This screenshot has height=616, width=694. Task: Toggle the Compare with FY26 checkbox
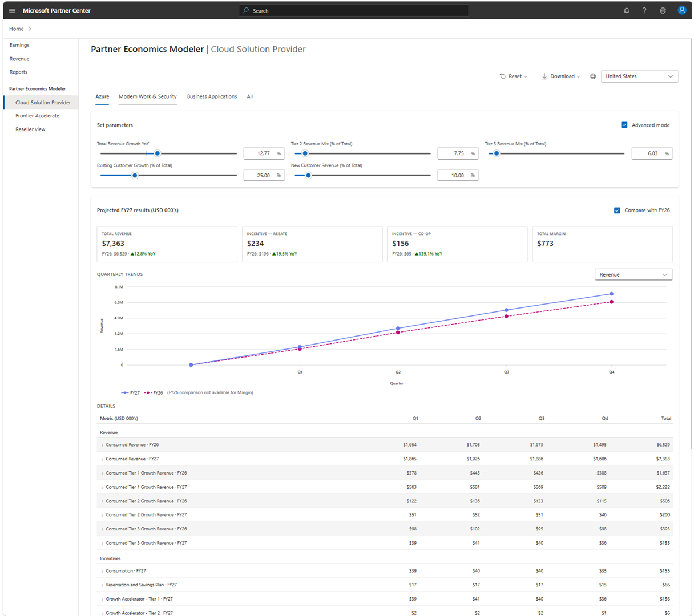coord(617,210)
